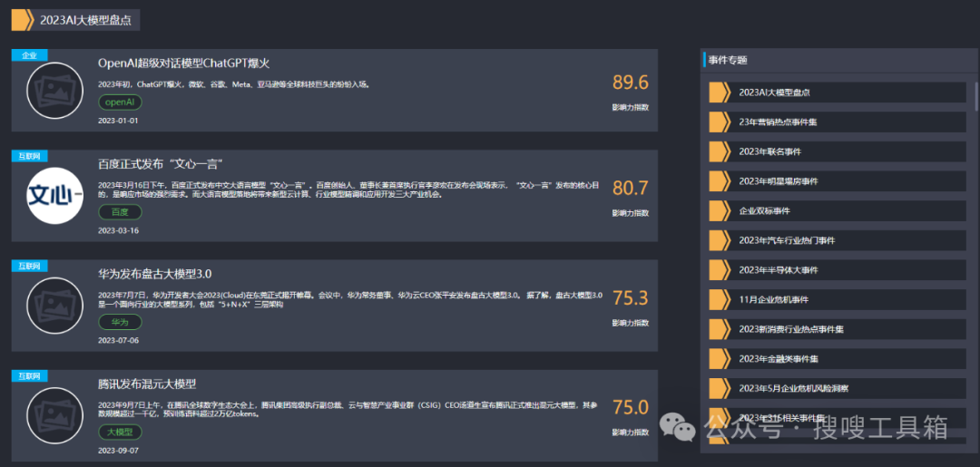Viewport: 980px width, 467px height.
Task: Click the 华为 card description mentioning 5+N+X
Action: [x=350, y=299]
